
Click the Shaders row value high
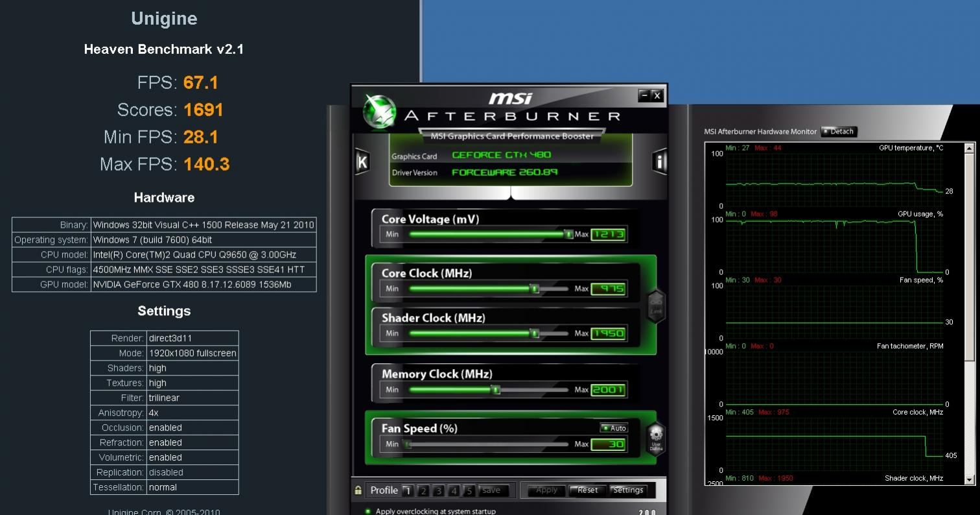pyautogui.click(x=192, y=368)
